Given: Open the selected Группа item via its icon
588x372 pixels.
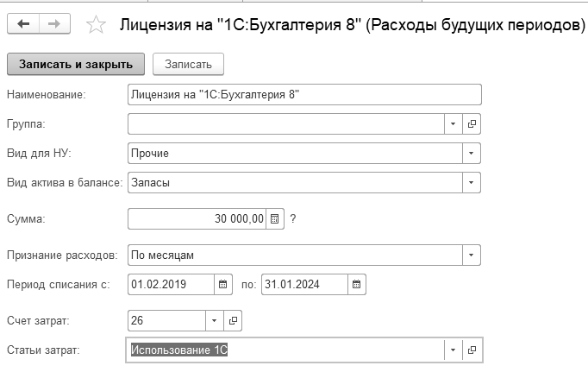Looking at the screenshot, I should (x=472, y=123).
